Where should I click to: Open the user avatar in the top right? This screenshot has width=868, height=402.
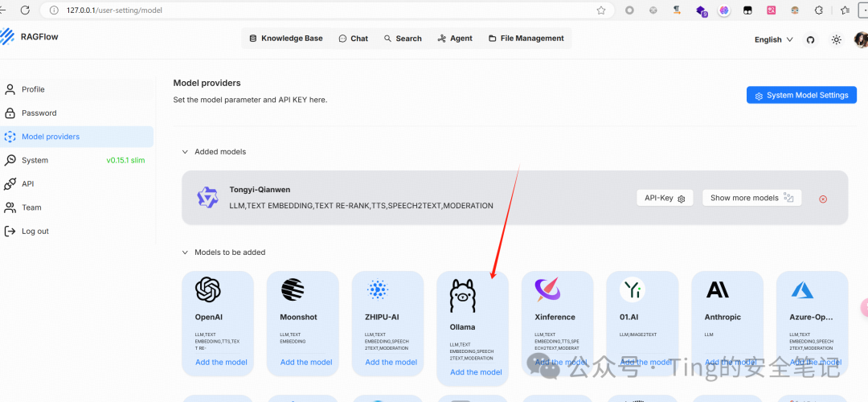click(862, 40)
